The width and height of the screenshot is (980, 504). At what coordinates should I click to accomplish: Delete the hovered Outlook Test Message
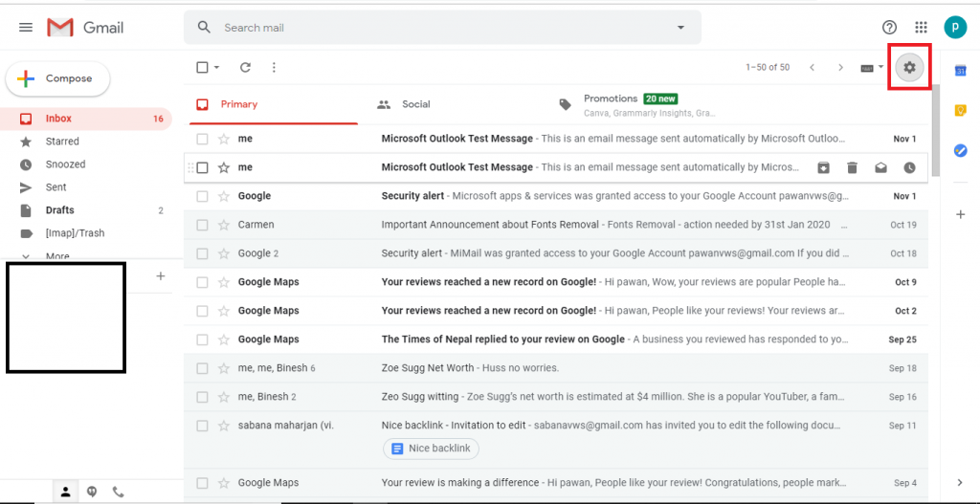tap(852, 167)
